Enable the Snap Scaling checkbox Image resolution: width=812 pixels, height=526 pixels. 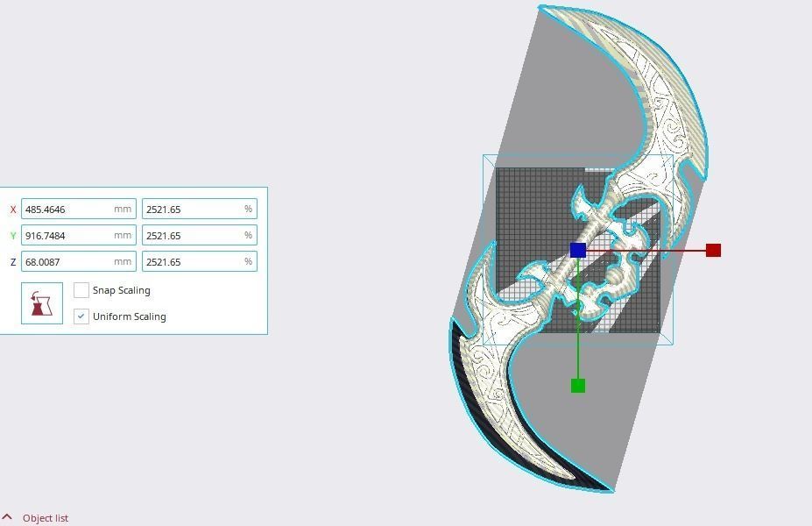pyautogui.click(x=81, y=290)
